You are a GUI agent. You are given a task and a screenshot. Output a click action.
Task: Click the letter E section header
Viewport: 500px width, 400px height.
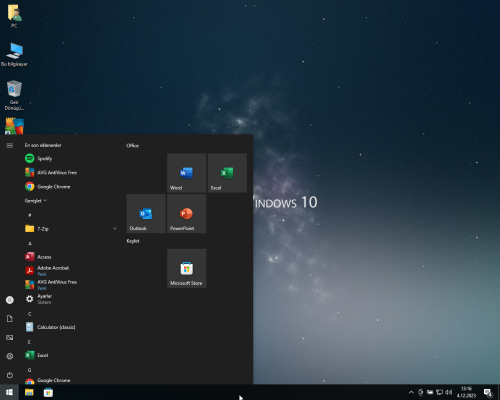[x=29, y=342]
